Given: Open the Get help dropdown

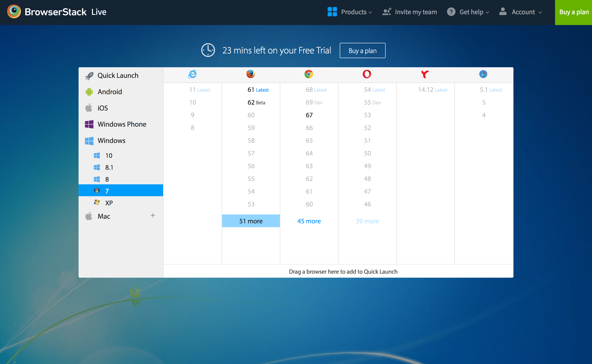Looking at the screenshot, I should pos(468,12).
